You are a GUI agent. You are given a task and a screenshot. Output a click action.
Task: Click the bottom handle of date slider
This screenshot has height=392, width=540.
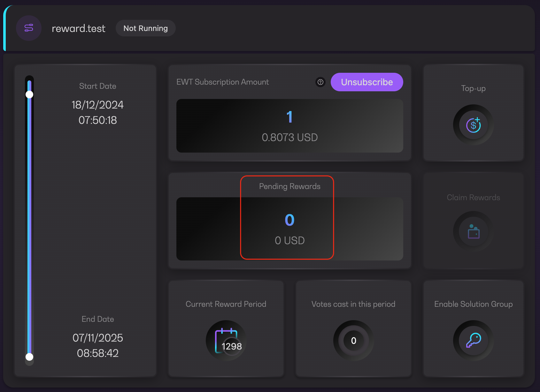(29, 357)
